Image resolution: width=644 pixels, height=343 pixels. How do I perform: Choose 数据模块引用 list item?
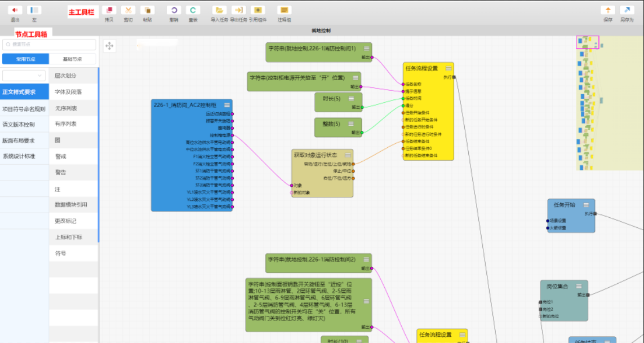73,205
